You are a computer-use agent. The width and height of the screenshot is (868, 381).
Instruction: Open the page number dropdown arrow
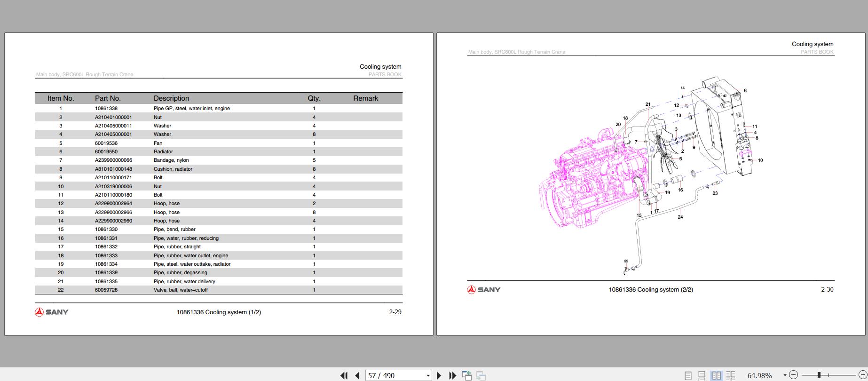pos(428,375)
